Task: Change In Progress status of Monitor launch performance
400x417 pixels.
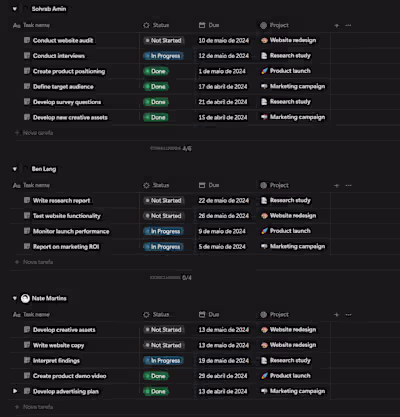Action: click(x=163, y=231)
